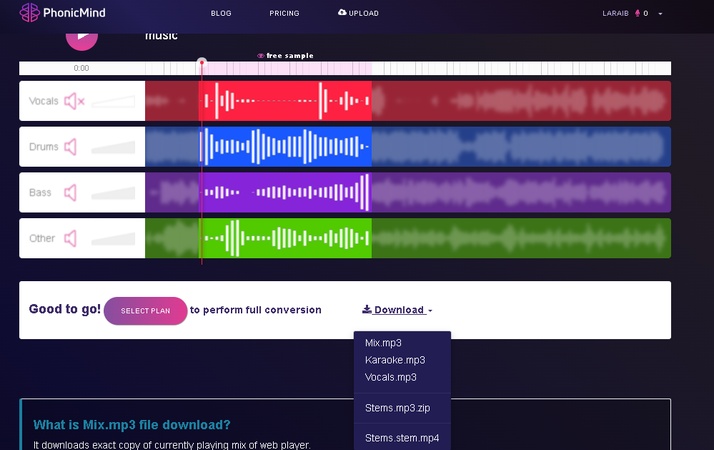Click the 'free sample' label
Image resolution: width=714 pixels, height=450 pixels.
click(290, 56)
